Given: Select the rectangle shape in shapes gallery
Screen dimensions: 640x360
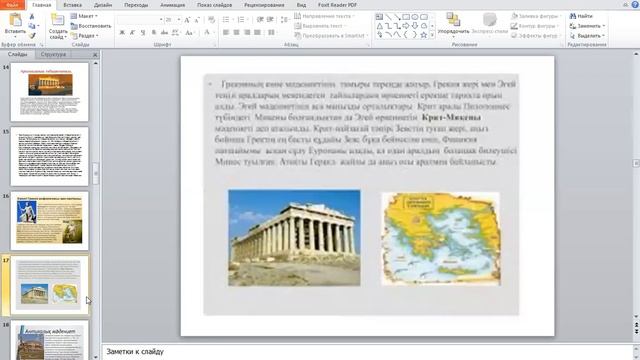Looking at the screenshot, I should click(x=406, y=17).
